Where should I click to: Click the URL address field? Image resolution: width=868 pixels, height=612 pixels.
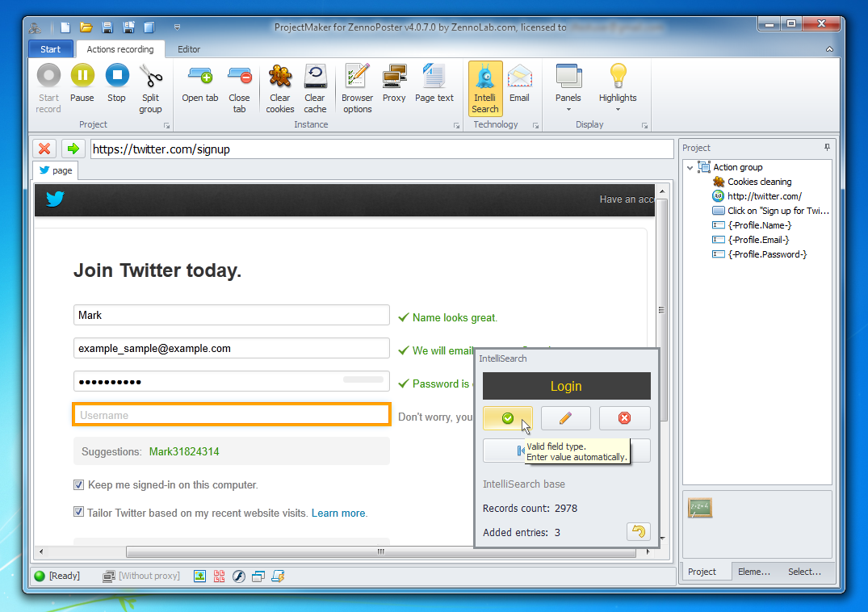point(382,149)
